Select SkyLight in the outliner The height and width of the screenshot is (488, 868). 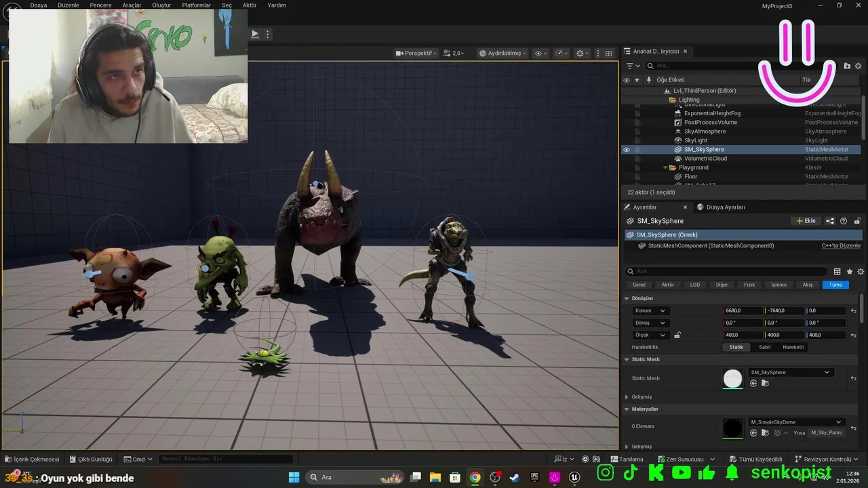pyautogui.click(x=695, y=140)
